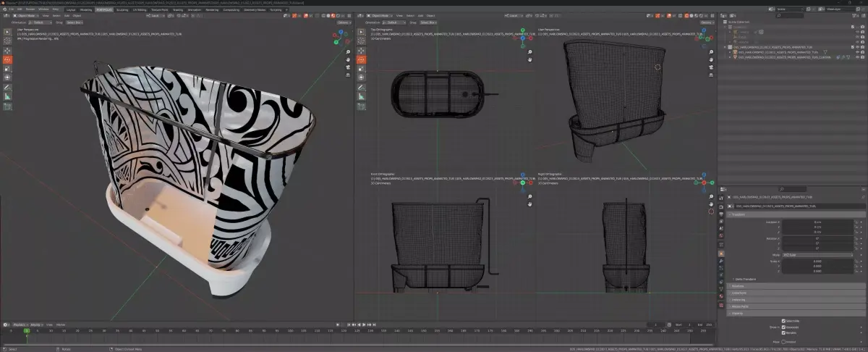Image resolution: width=868 pixels, height=352 pixels.
Task: Click navigation gizmo in right orthographic viewport
Action: (x=704, y=183)
